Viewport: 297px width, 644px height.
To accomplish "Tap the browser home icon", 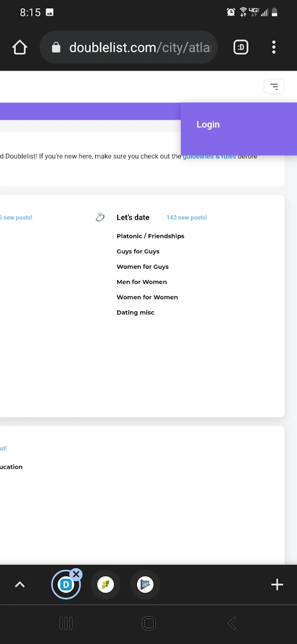I will [x=20, y=47].
